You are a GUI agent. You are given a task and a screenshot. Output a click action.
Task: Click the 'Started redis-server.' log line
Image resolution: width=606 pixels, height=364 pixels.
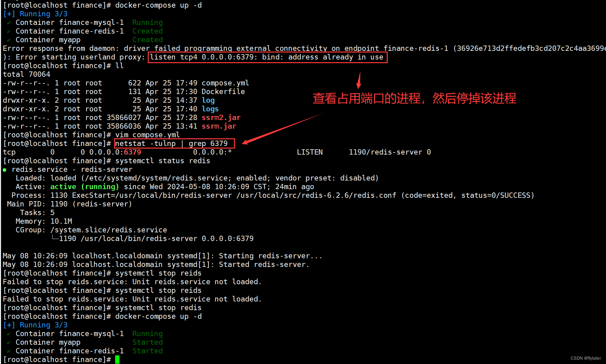156,265
